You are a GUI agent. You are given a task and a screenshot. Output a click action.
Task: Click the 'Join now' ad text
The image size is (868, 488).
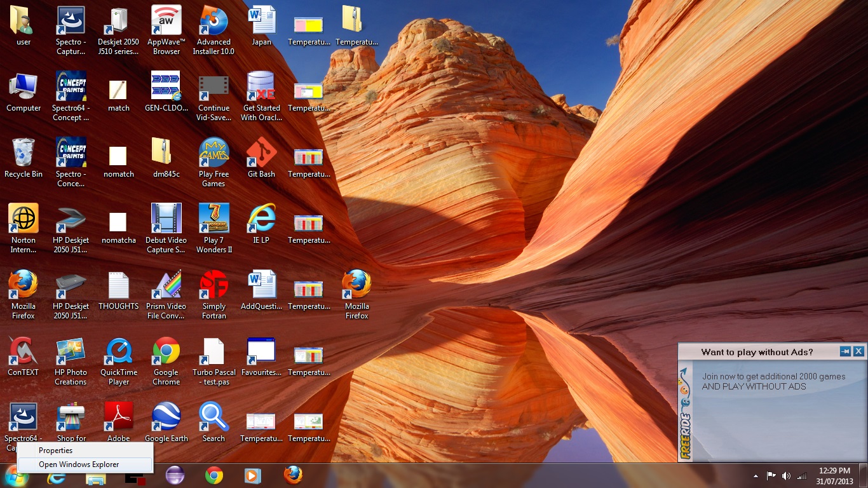[x=773, y=381]
